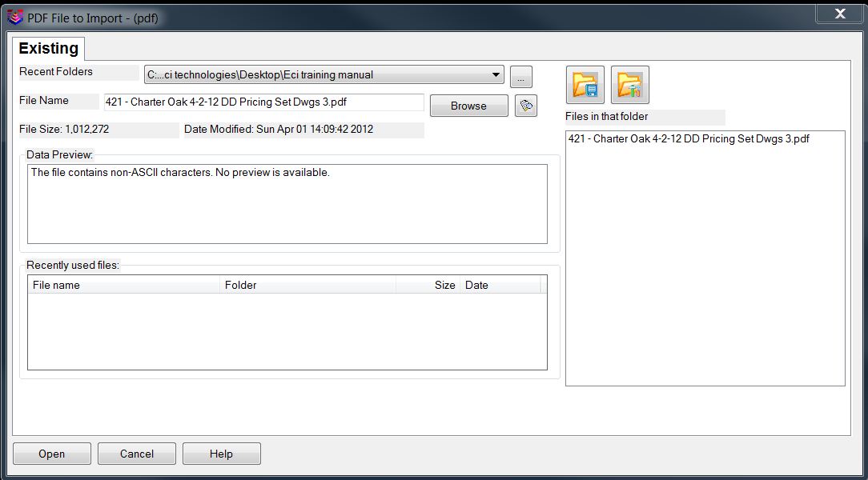868x480 pixels.
Task: Click the Folder column header
Action: [x=307, y=286]
